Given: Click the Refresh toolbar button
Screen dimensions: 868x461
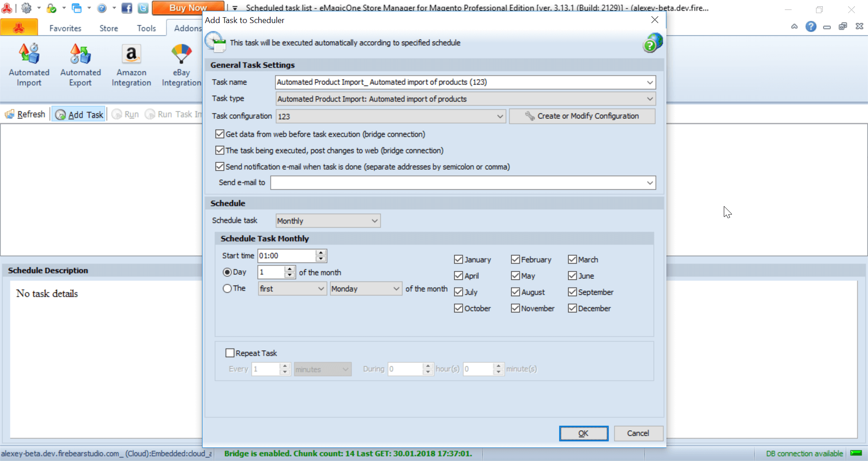Looking at the screenshot, I should click(25, 114).
